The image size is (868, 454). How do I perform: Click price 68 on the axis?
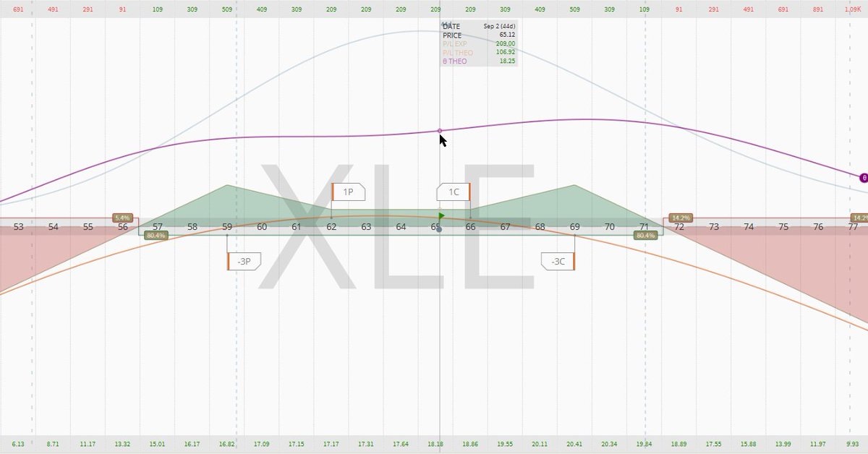coord(540,227)
